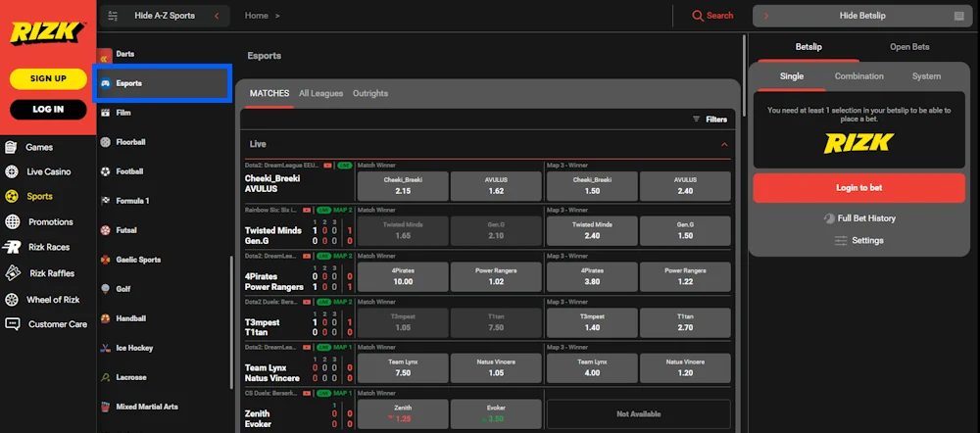Click the Film clapperboard icon
The width and height of the screenshot is (980, 433).
click(x=105, y=113)
